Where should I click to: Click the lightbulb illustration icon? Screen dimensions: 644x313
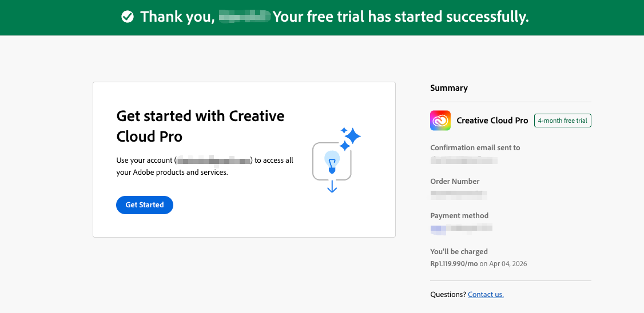[331, 160]
